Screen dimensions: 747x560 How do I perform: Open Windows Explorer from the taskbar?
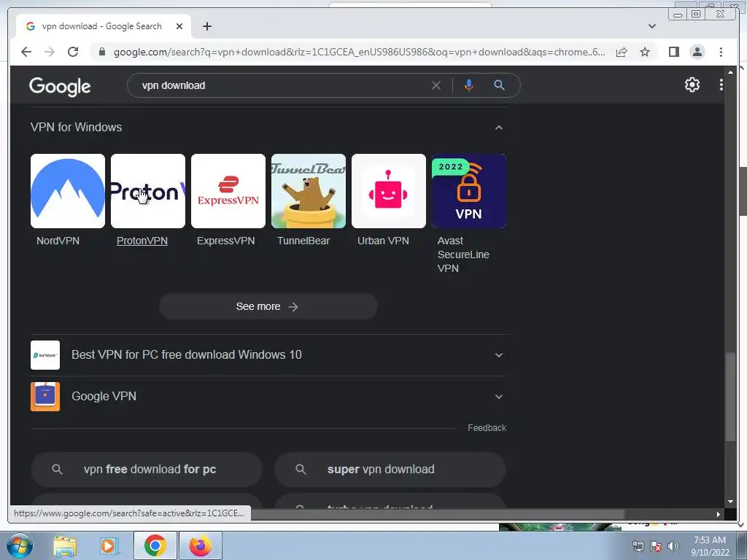[65, 545]
